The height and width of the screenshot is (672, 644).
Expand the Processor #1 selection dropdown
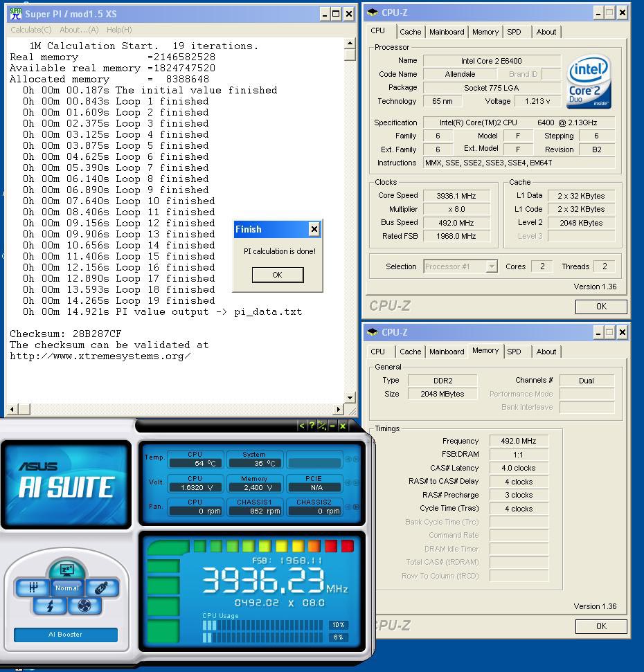[492, 266]
